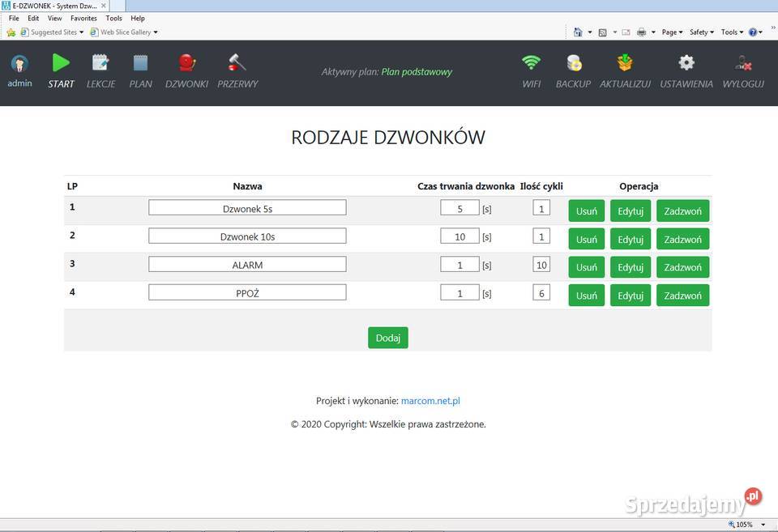Follow the marcom.net.pl link

point(430,401)
